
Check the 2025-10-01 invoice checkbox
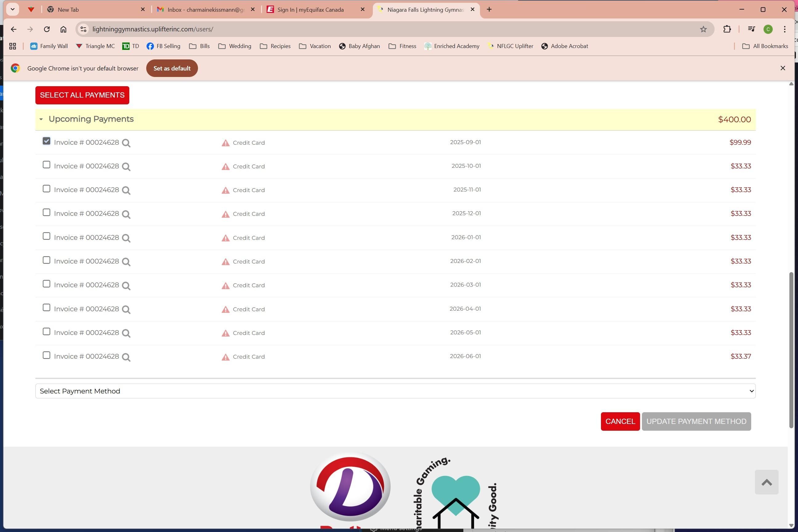pyautogui.click(x=46, y=165)
